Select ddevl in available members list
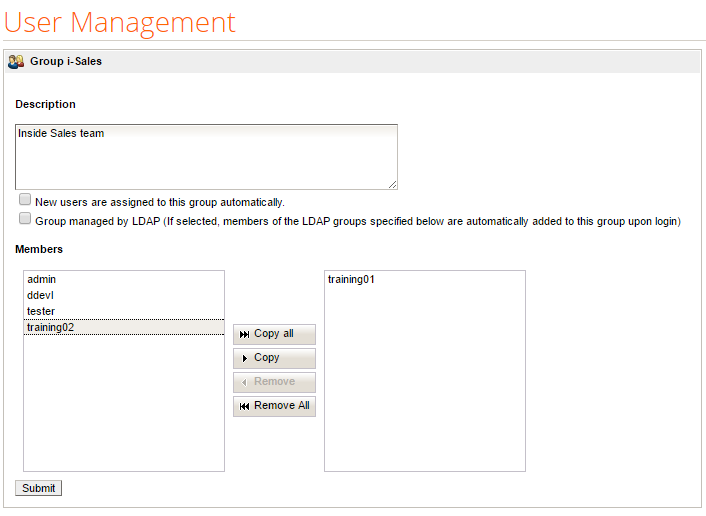 (41, 296)
